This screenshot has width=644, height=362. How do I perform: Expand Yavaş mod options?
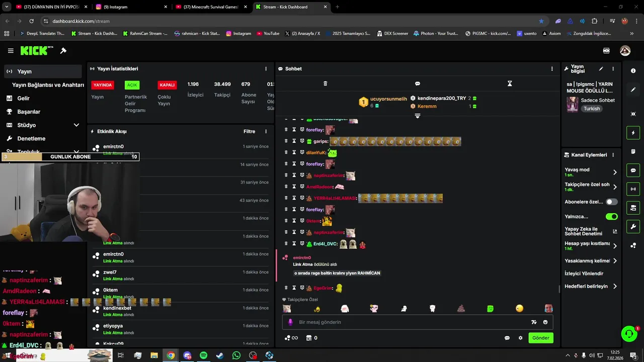[614, 172]
